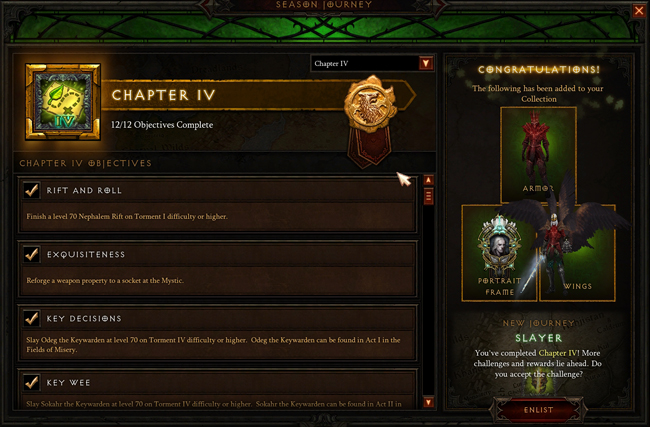Click scroll up arrow on objectives list
This screenshot has height=427, width=650.
click(429, 180)
